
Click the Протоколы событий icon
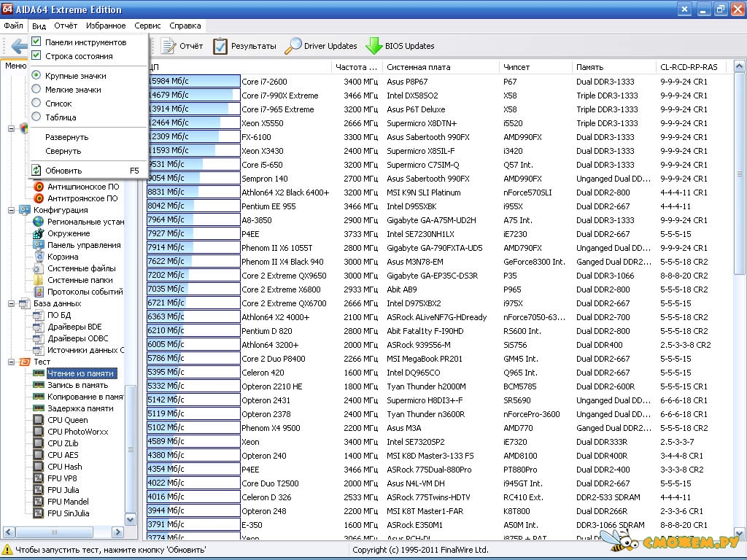39,292
